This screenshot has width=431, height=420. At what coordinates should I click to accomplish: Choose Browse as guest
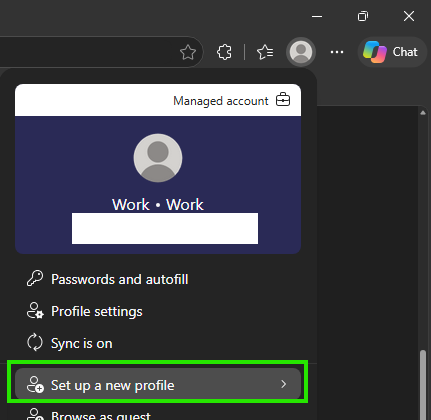click(x=158, y=413)
